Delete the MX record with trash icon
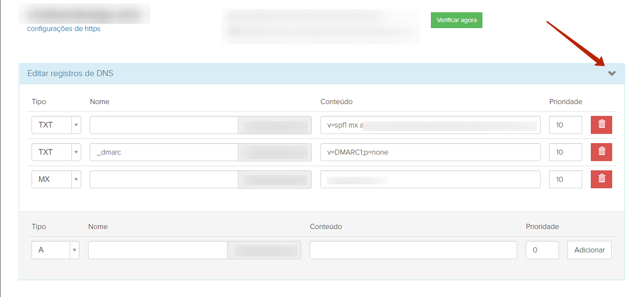 [601, 179]
